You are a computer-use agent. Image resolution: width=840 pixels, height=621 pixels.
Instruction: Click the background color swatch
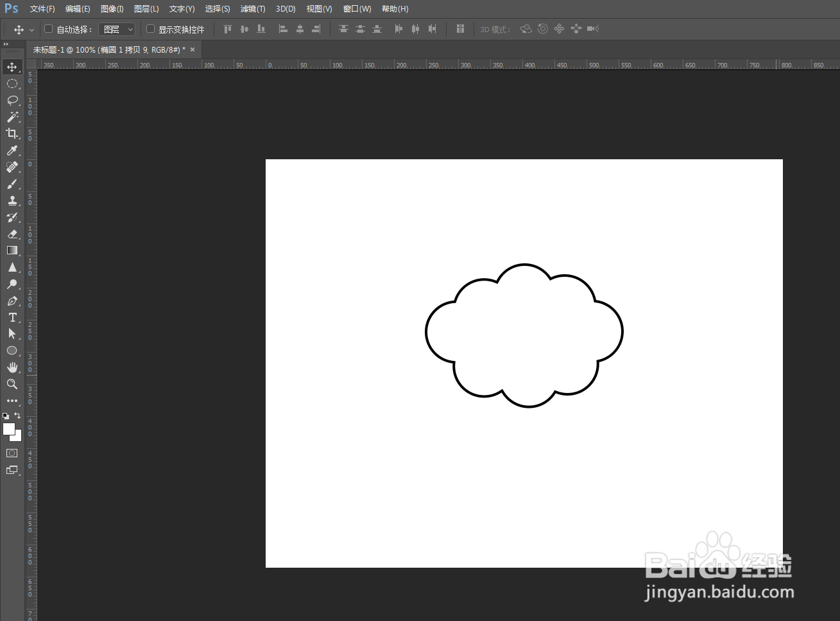[x=18, y=437]
